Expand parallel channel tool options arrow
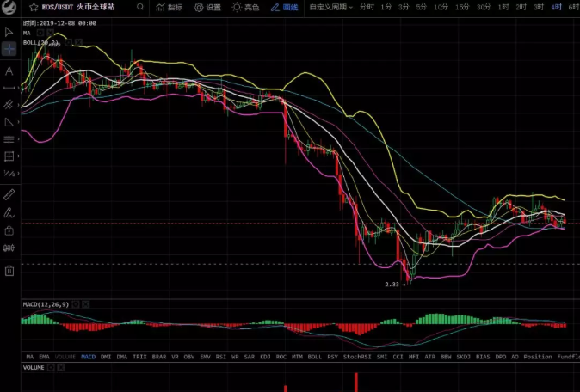580x392 pixels. 18,105
